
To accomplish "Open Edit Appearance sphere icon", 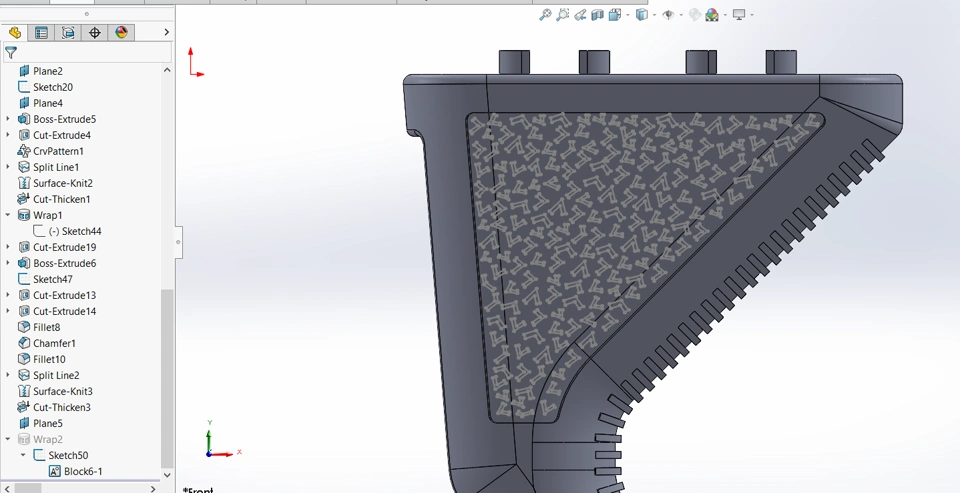I will click(694, 15).
